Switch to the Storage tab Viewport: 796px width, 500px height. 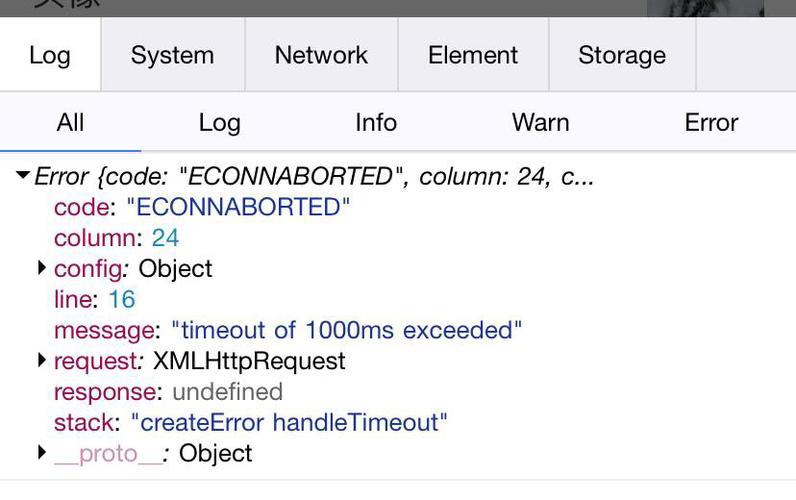coord(622,55)
